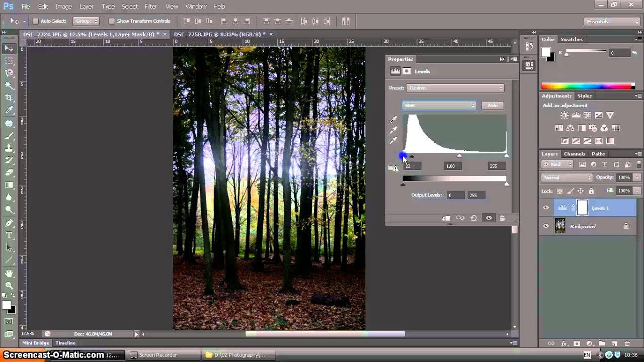Select the Eraser tool
Viewport: 644px width, 362px height.
[x=9, y=172]
